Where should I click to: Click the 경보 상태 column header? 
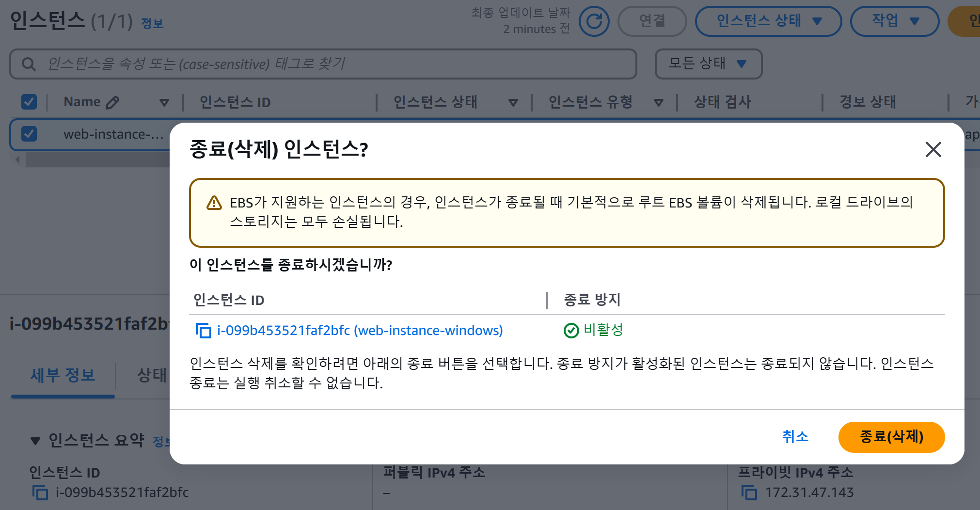coord(868,102)
